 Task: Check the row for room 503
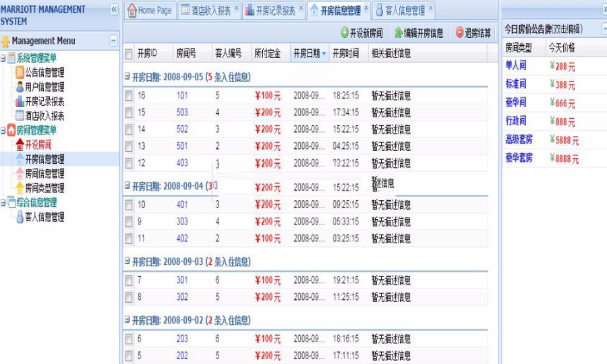pos(129,113)
